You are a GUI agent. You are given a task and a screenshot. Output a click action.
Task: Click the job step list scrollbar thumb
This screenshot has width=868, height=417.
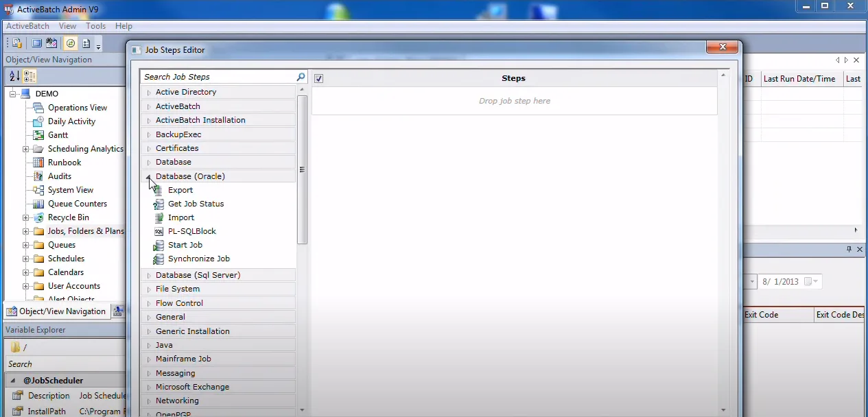click(302, 169)
